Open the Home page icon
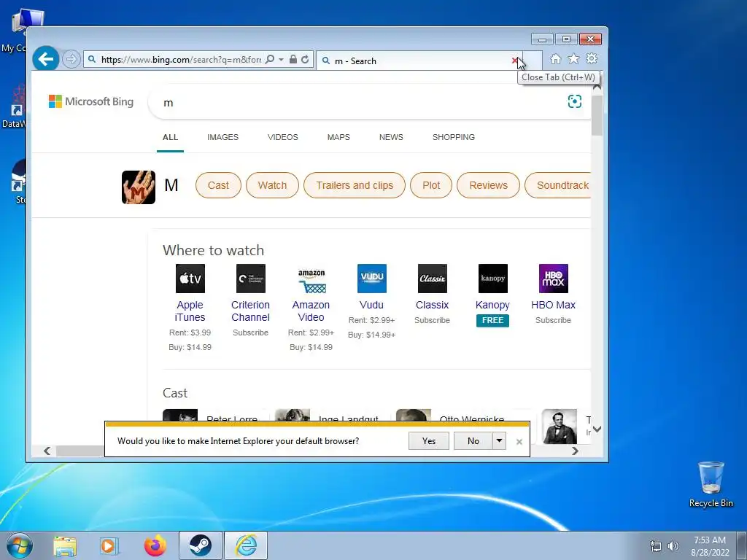 tap(555, 58)
